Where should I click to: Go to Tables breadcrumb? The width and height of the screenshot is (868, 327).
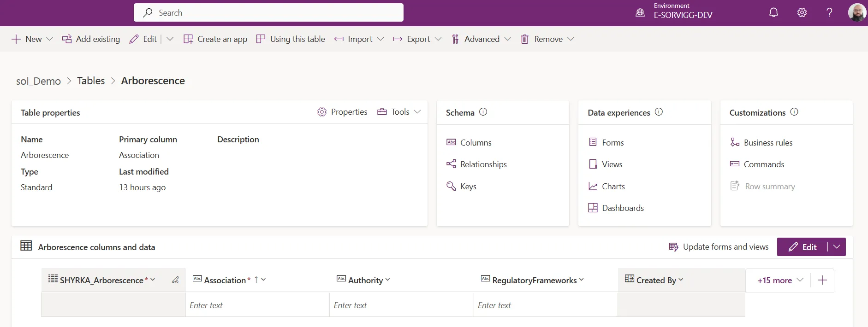(x=91, y=81)
